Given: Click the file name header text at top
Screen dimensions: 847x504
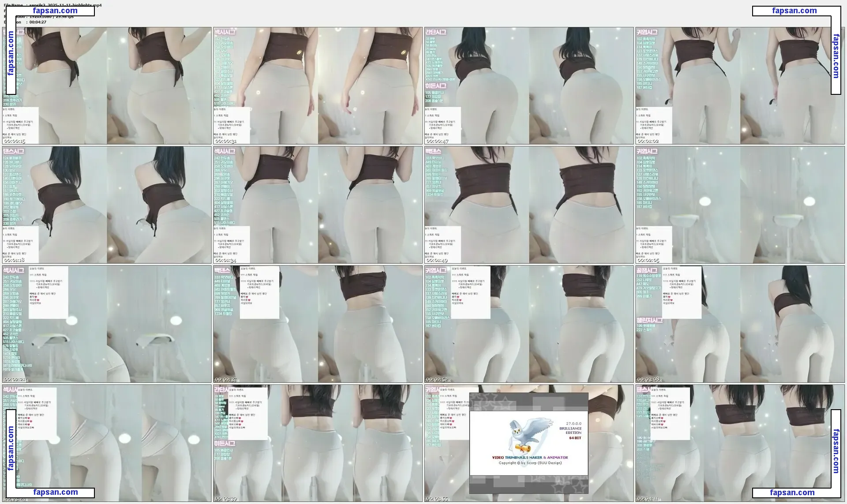Looking at the screenshot, I should pos(52,5).
